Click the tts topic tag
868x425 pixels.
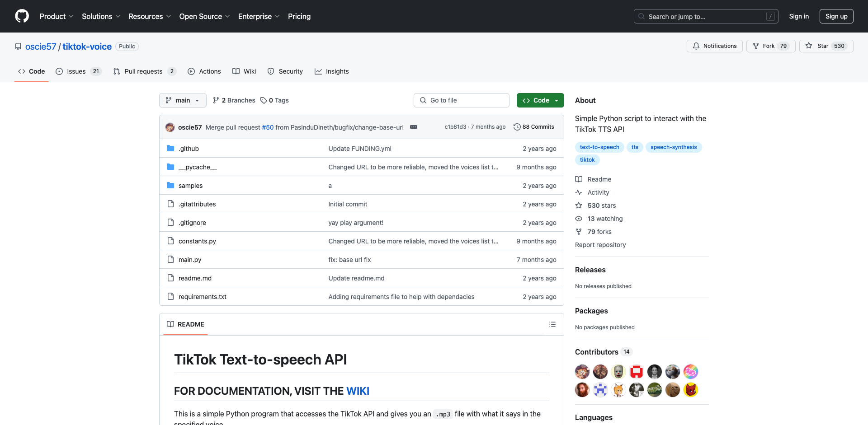coord(635,147)
